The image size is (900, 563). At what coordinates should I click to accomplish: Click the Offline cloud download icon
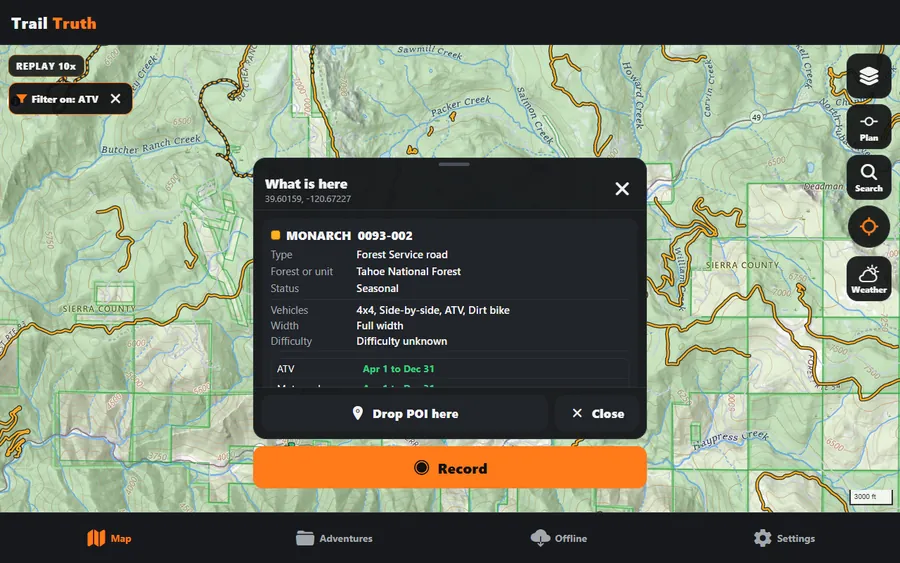click(x=540, y=538)
